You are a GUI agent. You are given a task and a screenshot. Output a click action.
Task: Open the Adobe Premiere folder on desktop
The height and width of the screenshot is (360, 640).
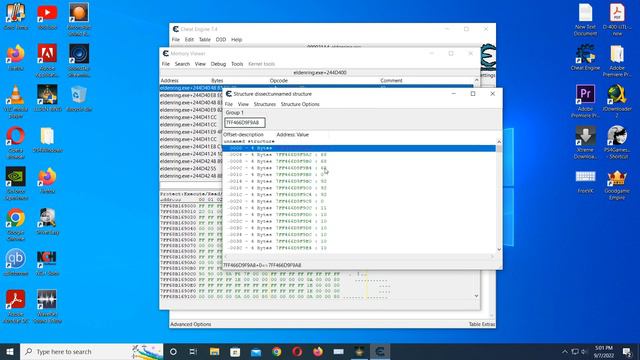click(617, 60)
